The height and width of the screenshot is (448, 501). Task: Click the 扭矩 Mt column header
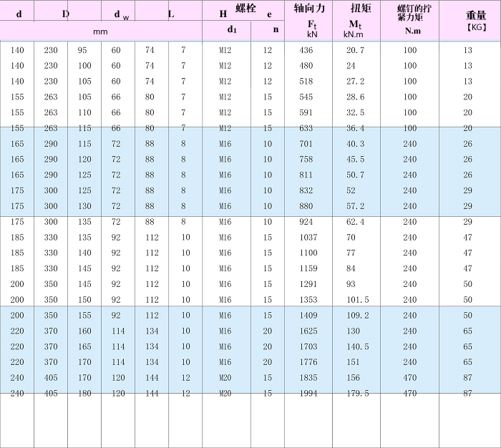pyautogui.click(x=356, y=21)
